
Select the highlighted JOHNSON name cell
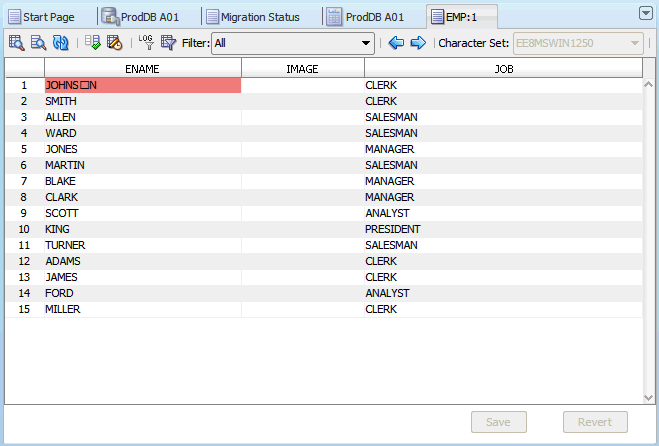point(143,86)
